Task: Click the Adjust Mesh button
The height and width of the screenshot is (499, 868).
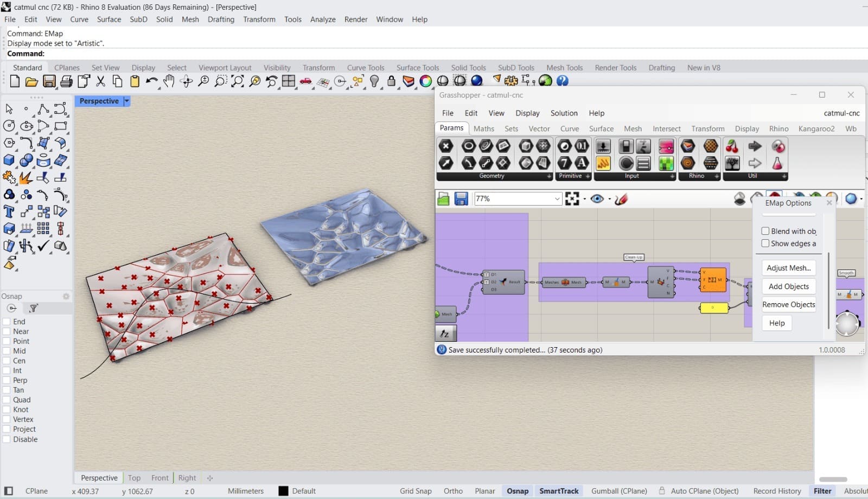Action: click(788, 268)
